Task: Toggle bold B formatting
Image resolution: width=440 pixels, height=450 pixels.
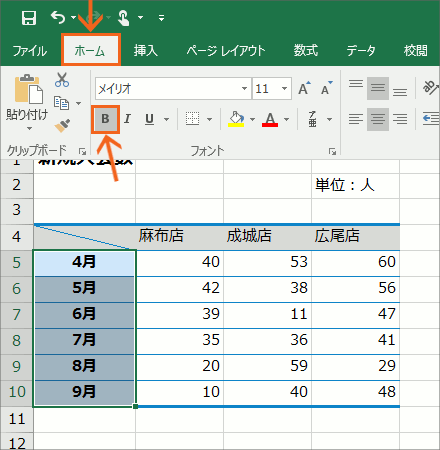Action: coord(105,119)
